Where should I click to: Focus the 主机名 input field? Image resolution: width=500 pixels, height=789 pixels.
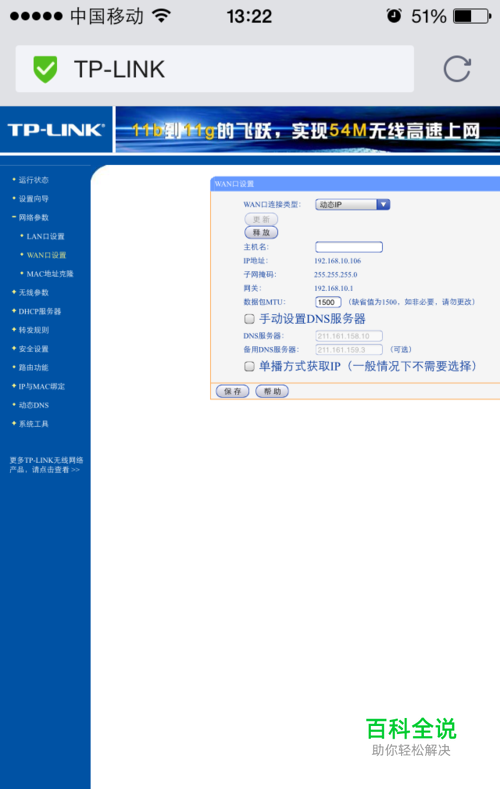349,247
